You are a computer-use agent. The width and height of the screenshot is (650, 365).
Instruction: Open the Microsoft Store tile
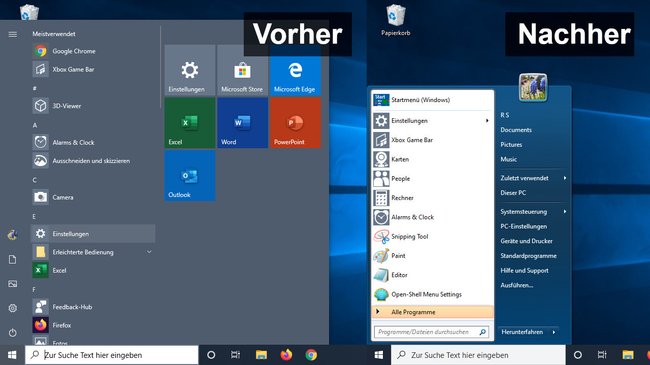coord(242,71)
